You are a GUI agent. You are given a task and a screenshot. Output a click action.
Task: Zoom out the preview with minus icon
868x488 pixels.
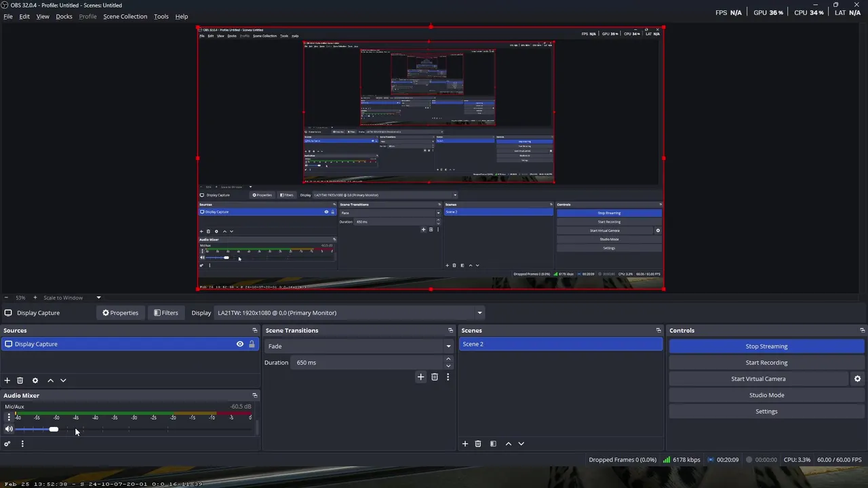click(6, 298)
